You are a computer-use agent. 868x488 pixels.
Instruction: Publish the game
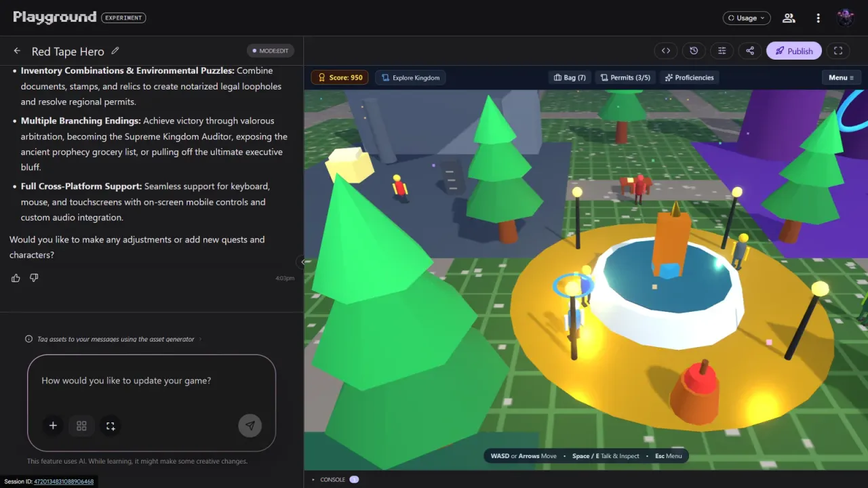pos(794,51)
